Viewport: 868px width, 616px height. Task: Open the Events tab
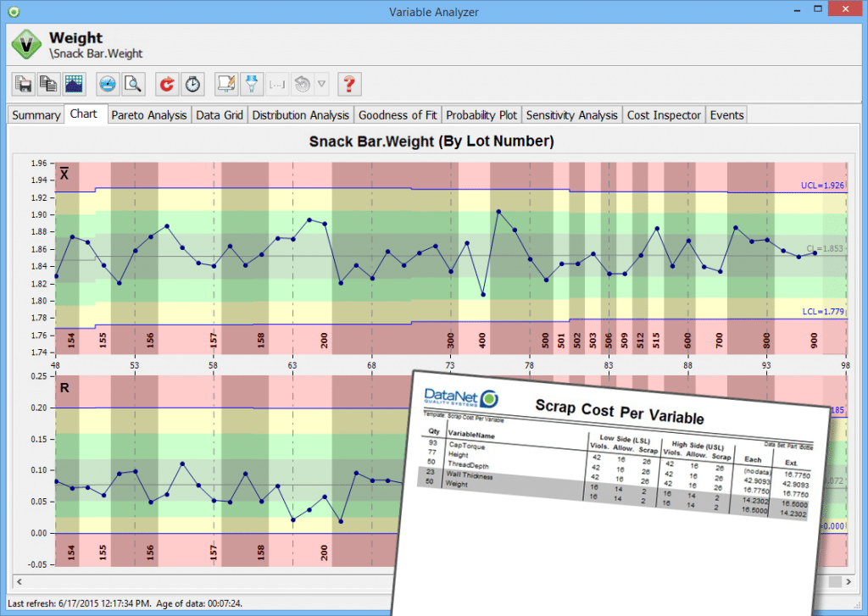tap(726, 115)
